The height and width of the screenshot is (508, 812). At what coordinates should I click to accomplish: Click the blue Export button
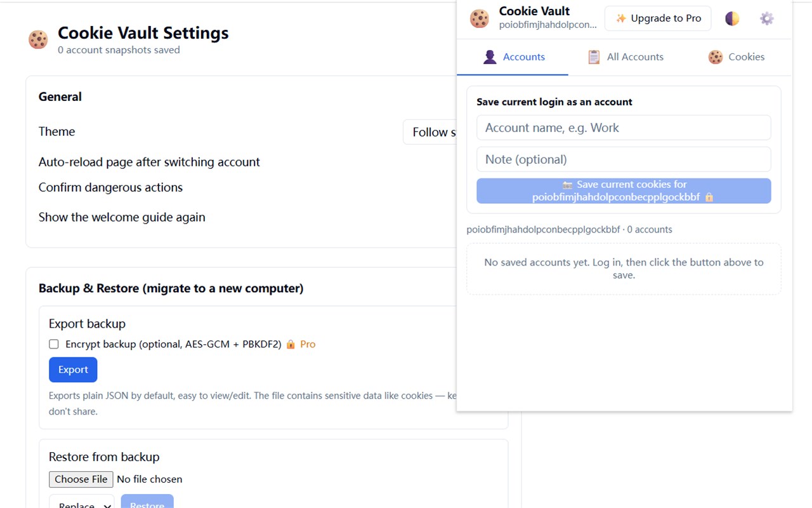73,370
